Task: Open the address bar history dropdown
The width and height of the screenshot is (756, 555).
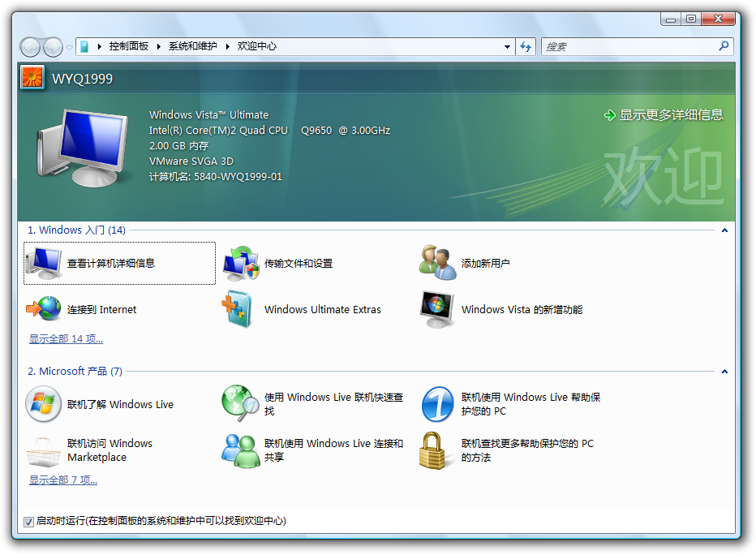Action: (508, 47)
